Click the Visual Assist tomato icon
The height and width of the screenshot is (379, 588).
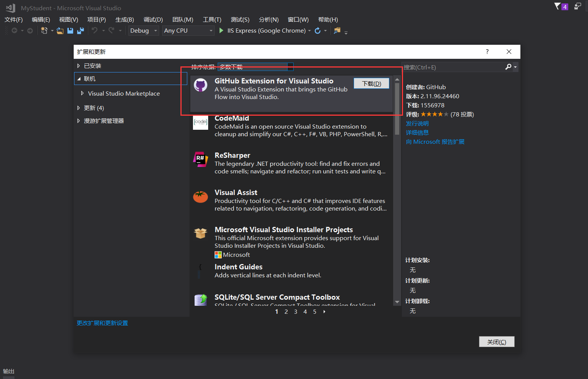coord(201,197)
